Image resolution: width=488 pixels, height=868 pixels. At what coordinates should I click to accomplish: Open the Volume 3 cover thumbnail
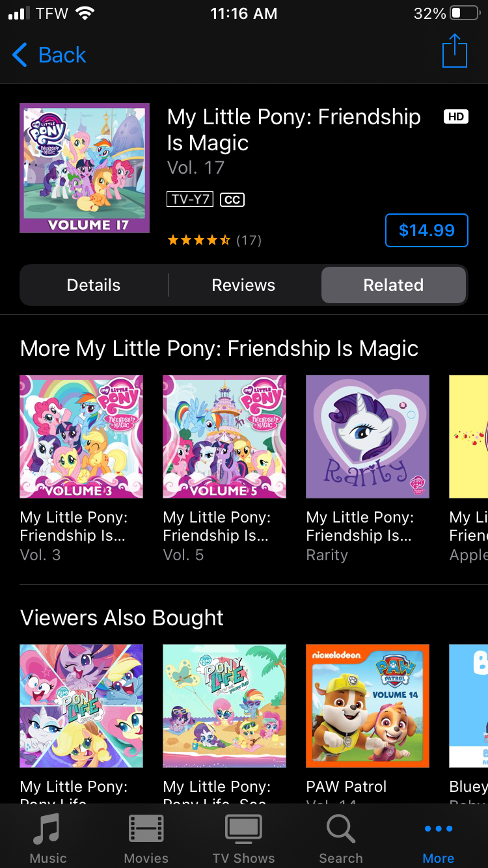81,437
